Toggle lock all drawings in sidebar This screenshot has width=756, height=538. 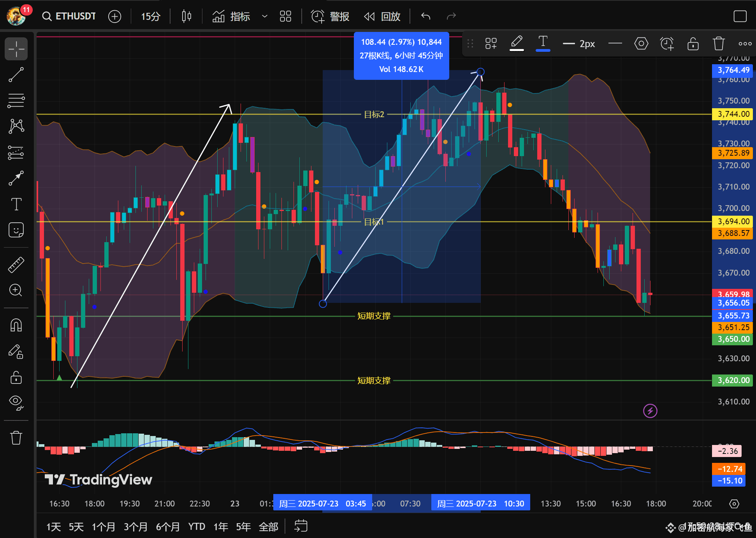click(x=16, y=377)
